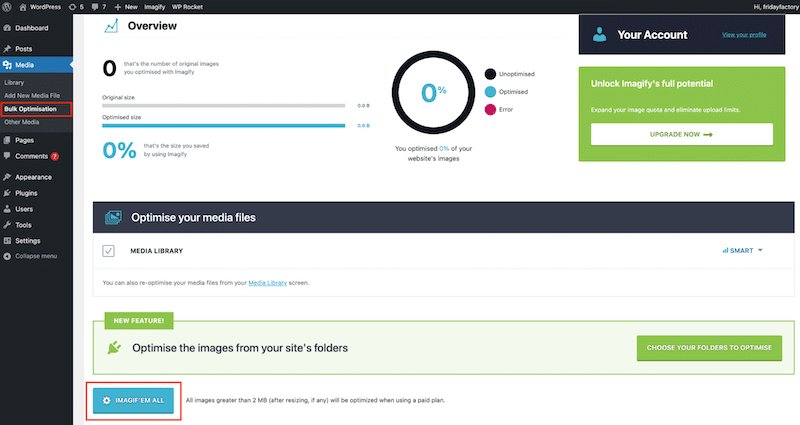Click the UPGRADE NOW button
This screenshot has height=425, width=800.
coord(682,134)
